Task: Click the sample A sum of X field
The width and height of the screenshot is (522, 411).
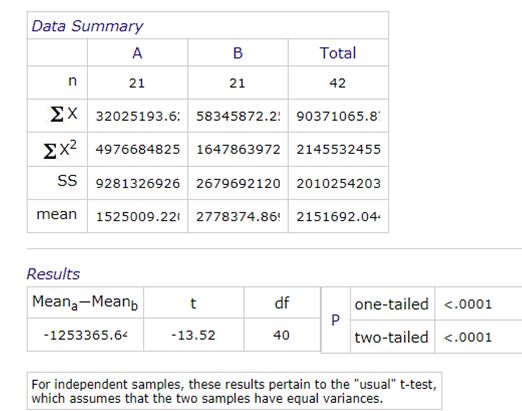Action: tap(138, 116)
